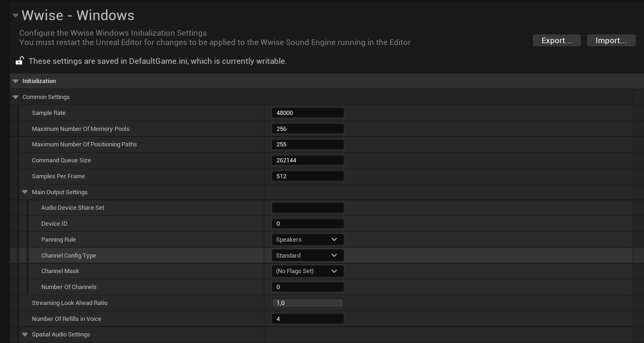Image resolution: width=644 pixels, height=343 pixels.
Task: Collapse the Wwise - Windows section arrow
Action: tap(15, 15)
